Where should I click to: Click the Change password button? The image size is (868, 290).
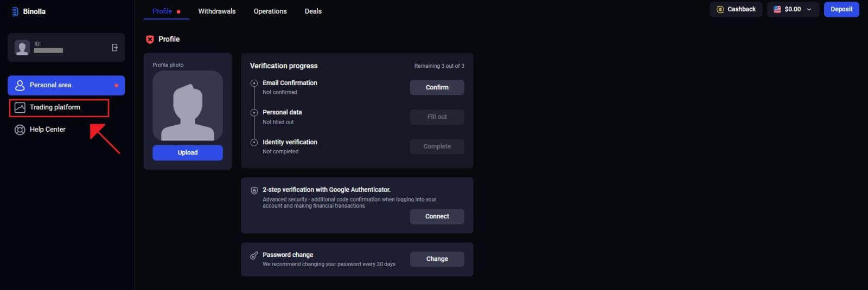(437, 259)
